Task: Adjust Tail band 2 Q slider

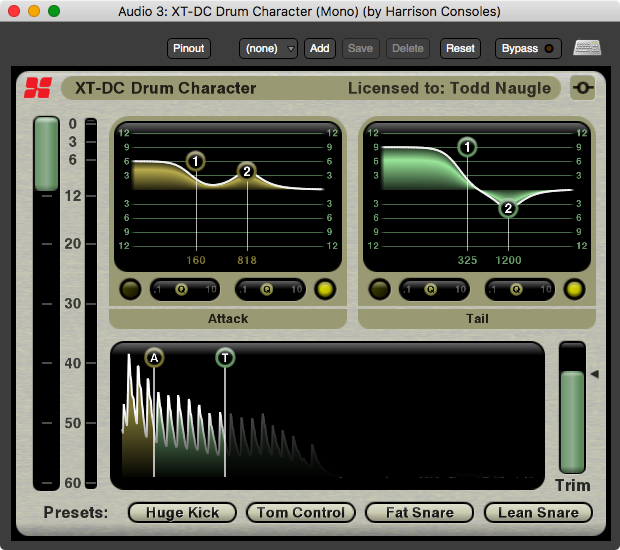Action: pyautogui.click(x=520, y=289)
